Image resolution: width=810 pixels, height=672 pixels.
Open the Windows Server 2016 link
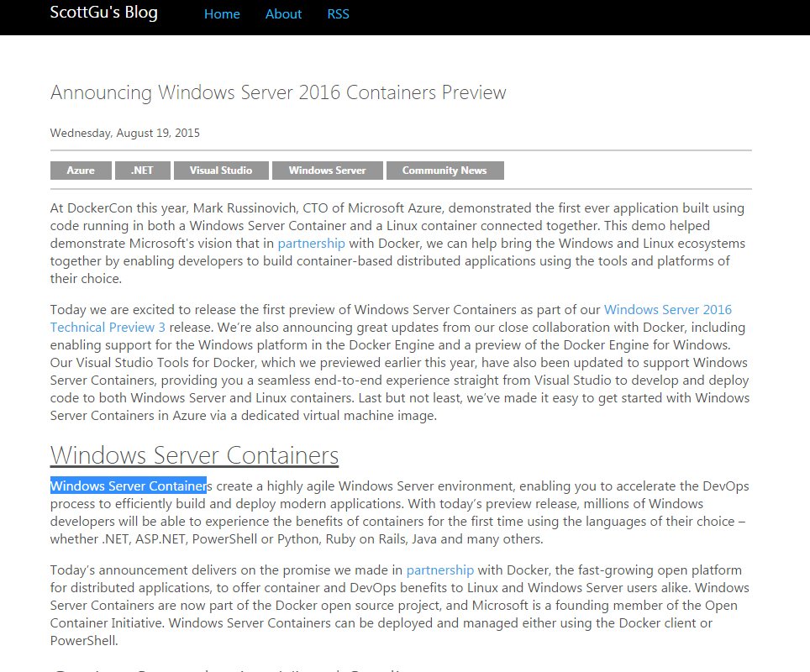(668, 309)
